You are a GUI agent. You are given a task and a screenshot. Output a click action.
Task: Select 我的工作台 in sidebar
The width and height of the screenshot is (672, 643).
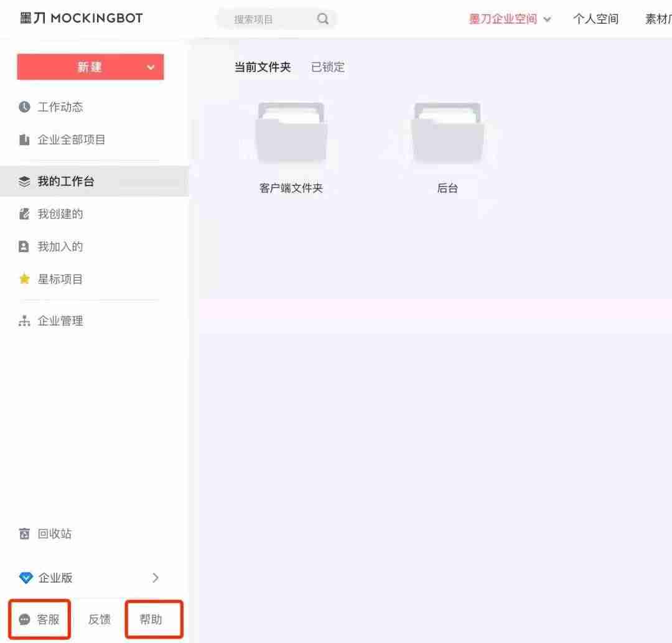[95, 181]
